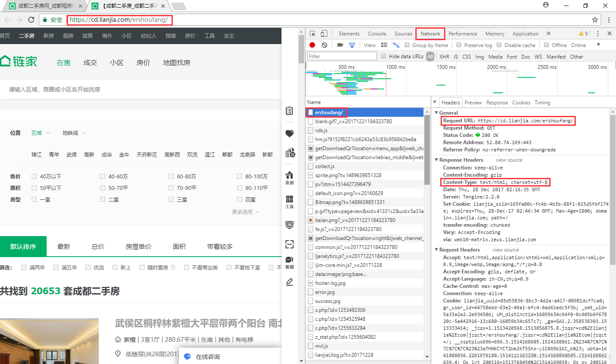The width and height of the screenshot is (616, 364).
Task: Collapse the Response Headers section
Action: pyautogui.click(x=436, y=160)
